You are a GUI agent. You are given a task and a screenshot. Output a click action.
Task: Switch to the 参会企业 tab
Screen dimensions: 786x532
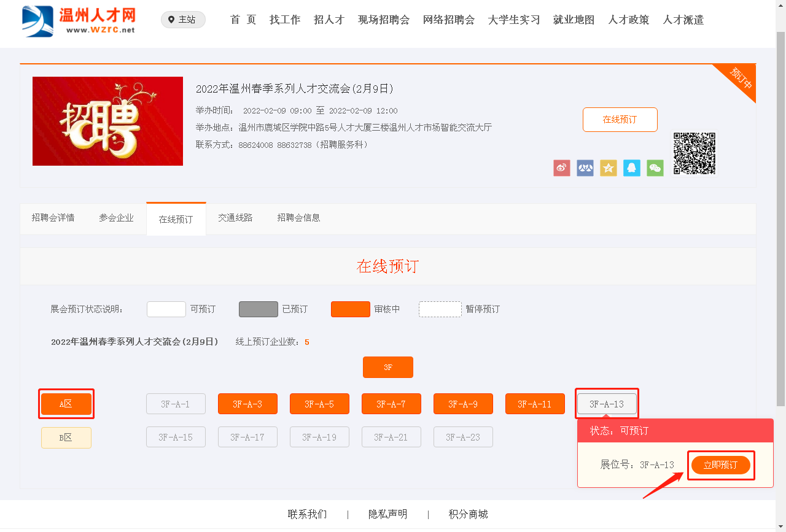[x=116, y=218]
